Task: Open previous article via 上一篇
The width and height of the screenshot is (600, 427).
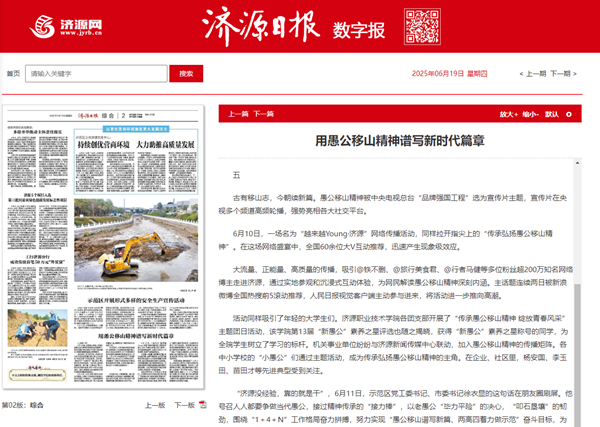Action: pos(238,114)
